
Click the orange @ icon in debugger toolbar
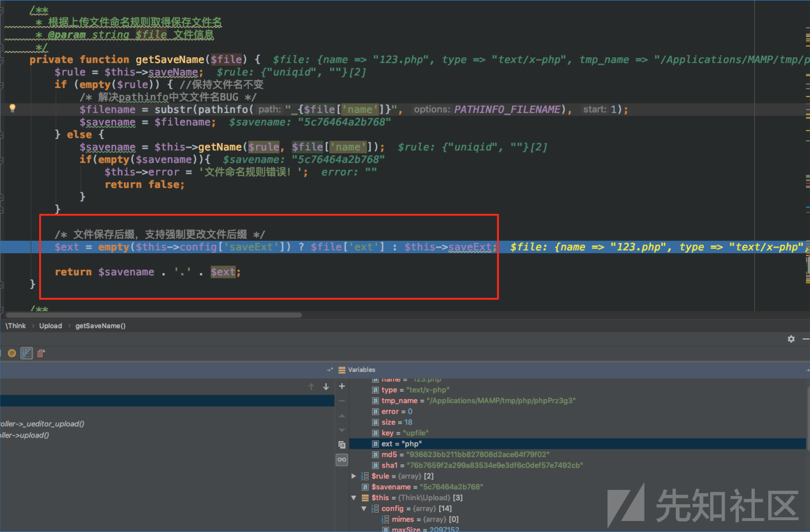(12, 353)
